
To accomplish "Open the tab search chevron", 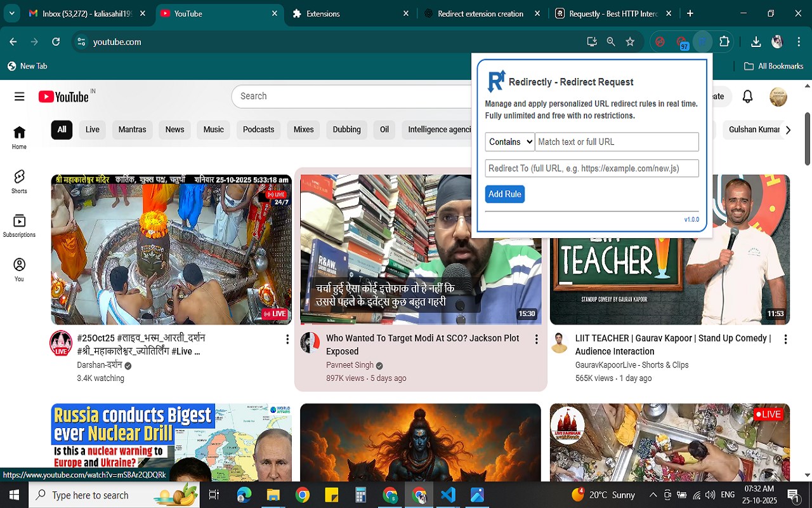I will click(x=12, y=13).
